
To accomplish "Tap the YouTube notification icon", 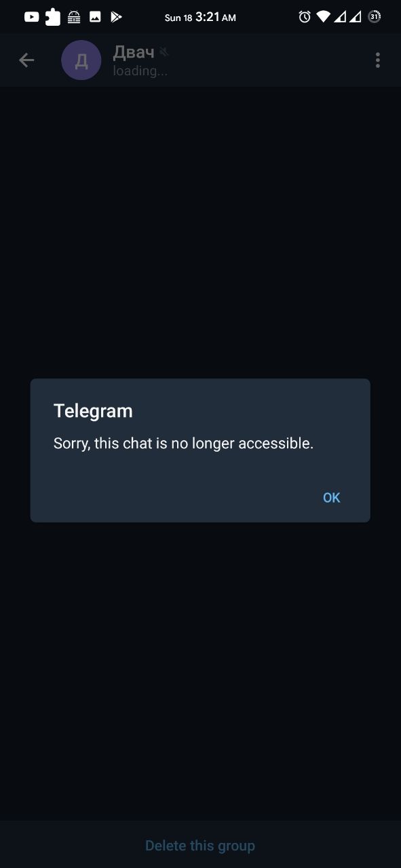I will click(32, 17).
